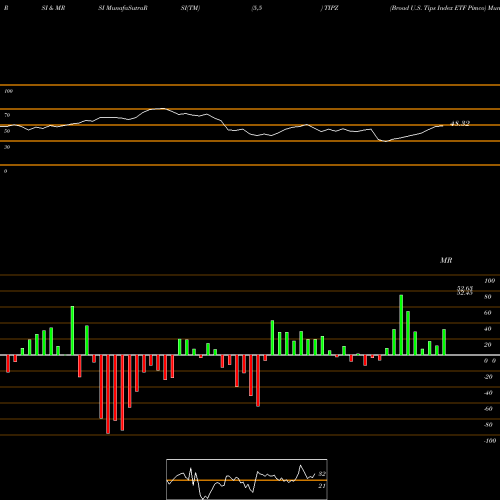The height and width of the screenshot is (500, 500).
Task: Click the -100 label on MR axis
Action: (x=489, y=441)
